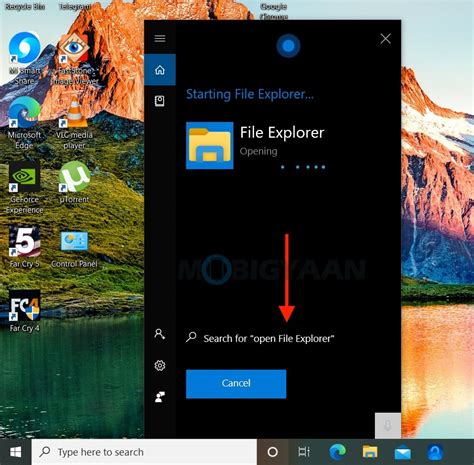The width and height of the screenshot is (474, 465).
Task: Open the Mail app on taskbar
Action: point(403,453)
